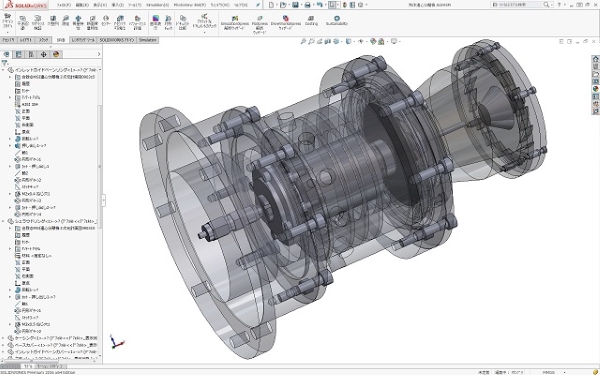Screen dimensions: 600x375
Task: Open the Simulation menu in menu bar
Action: coord(157,5)
